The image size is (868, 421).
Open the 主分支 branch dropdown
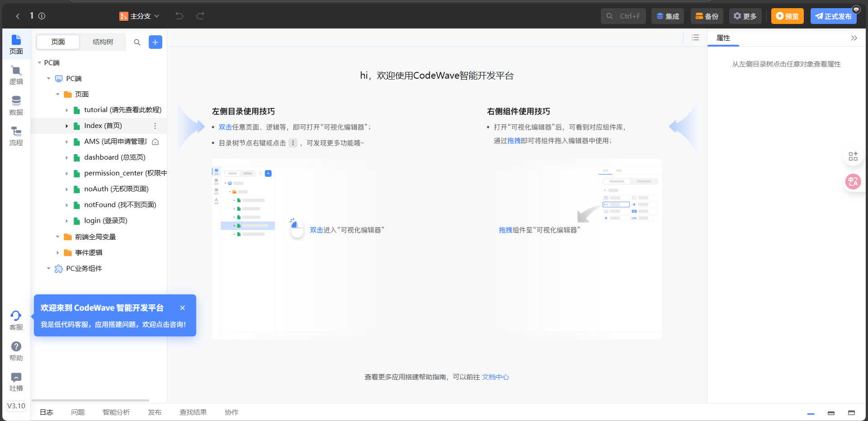coord(140,16)
